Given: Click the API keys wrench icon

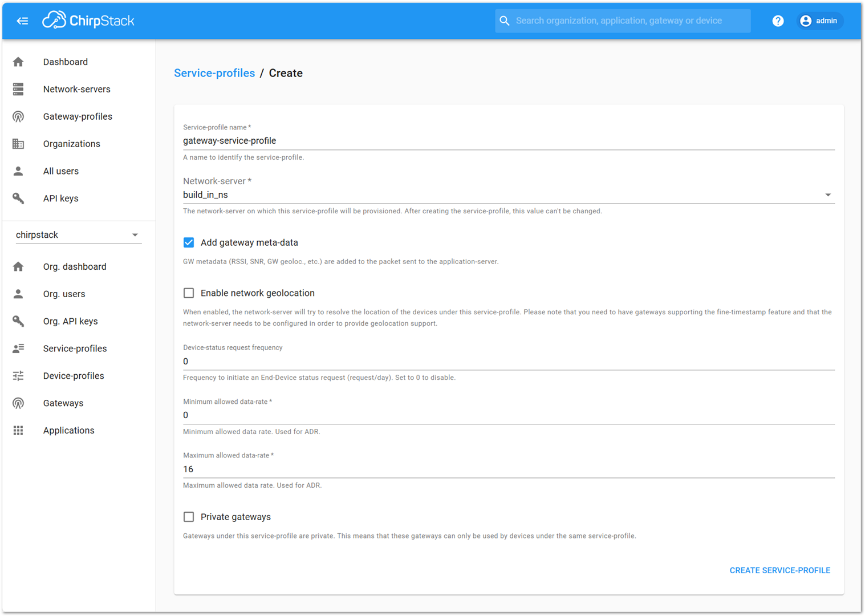Looking at the screenshot, I should pos(18,198).
